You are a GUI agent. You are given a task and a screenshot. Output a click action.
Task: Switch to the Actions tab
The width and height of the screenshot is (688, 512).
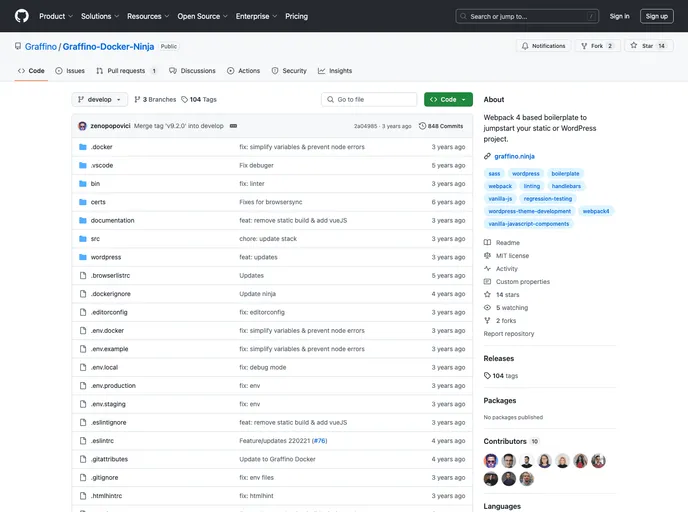pos(244,71)
